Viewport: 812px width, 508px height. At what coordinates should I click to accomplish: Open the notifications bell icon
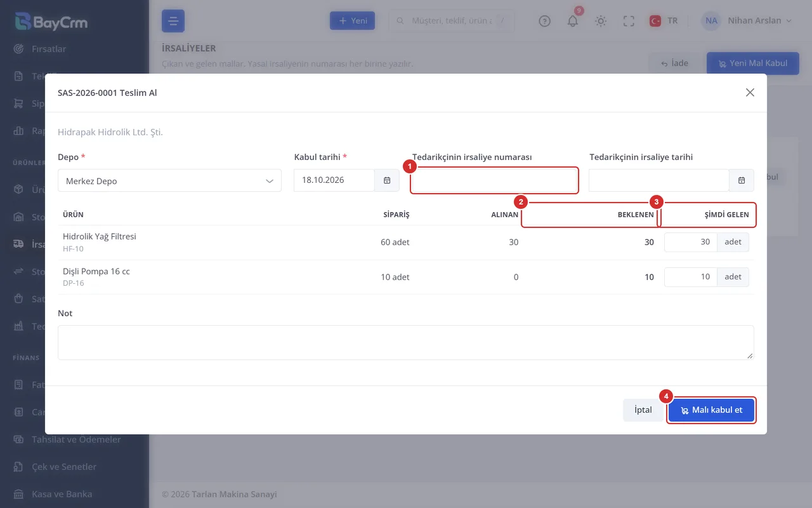pos(573,21)
